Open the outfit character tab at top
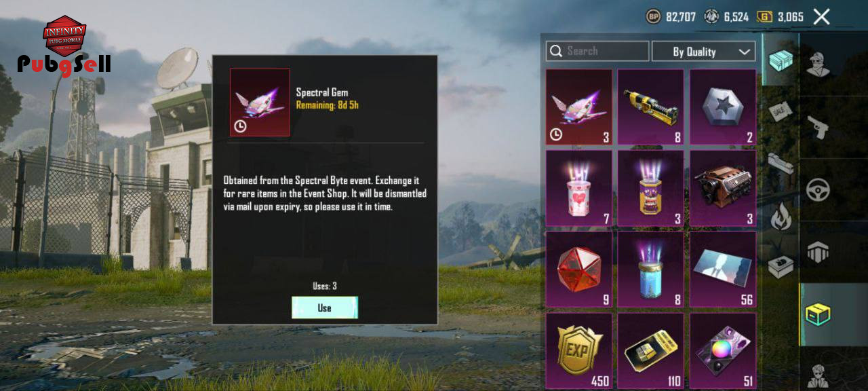The image size is (868, 391). (x=818, y=64)
